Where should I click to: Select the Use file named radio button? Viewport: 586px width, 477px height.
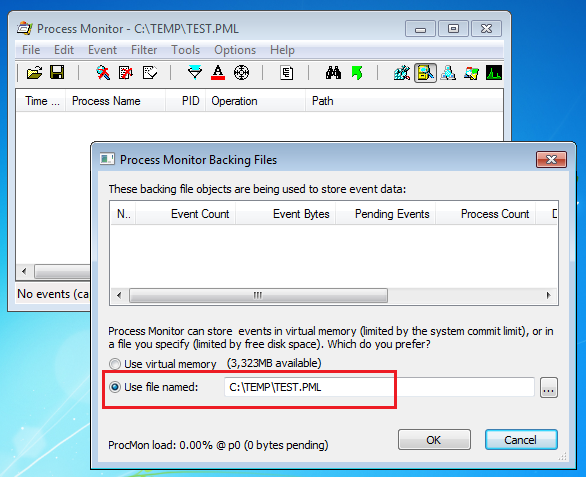[115, 387]
